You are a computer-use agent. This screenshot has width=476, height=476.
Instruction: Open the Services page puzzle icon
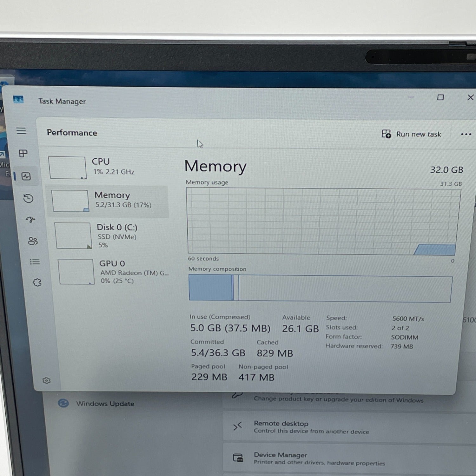(37, 282)
